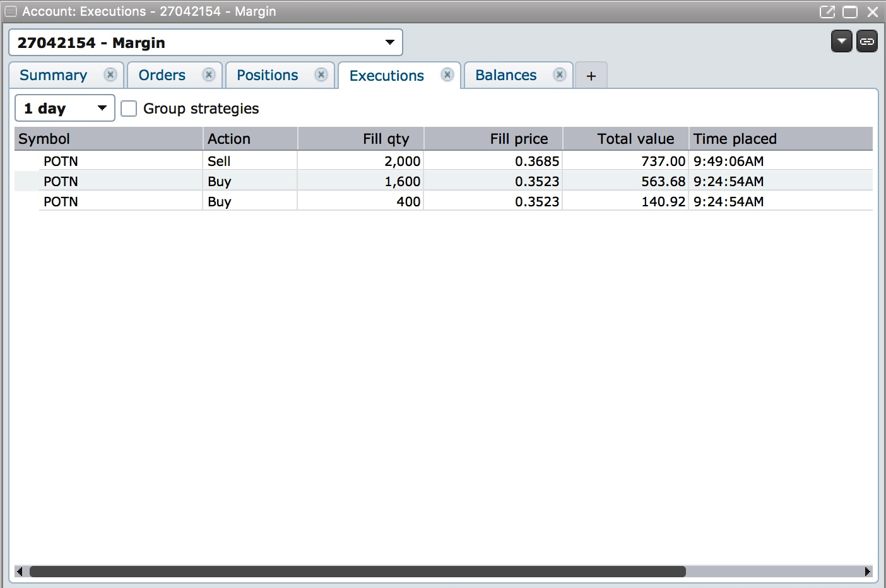Close the Executions tab using its x icon
The image size is (886, 588).
[x=447, y=75]
